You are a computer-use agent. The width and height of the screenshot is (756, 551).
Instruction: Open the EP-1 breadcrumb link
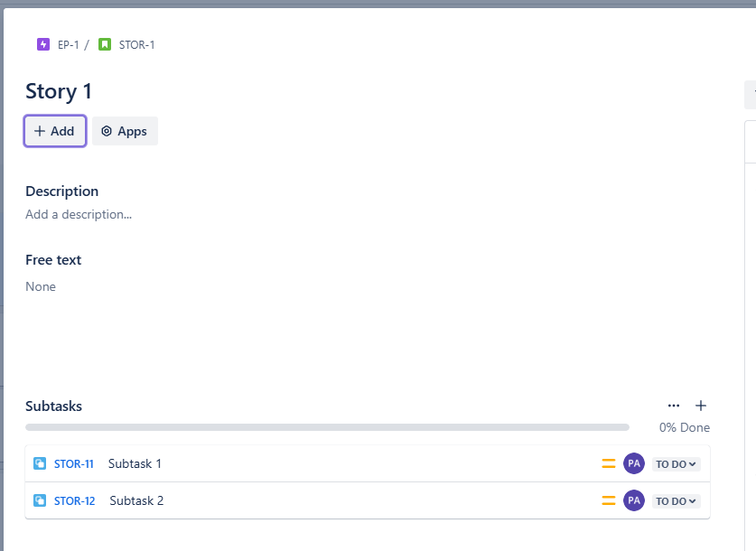pos(68,43)
